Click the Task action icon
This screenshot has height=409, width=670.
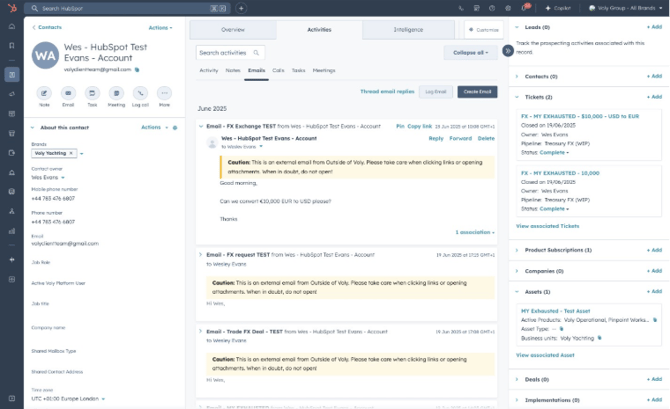[x=92, y=93]
